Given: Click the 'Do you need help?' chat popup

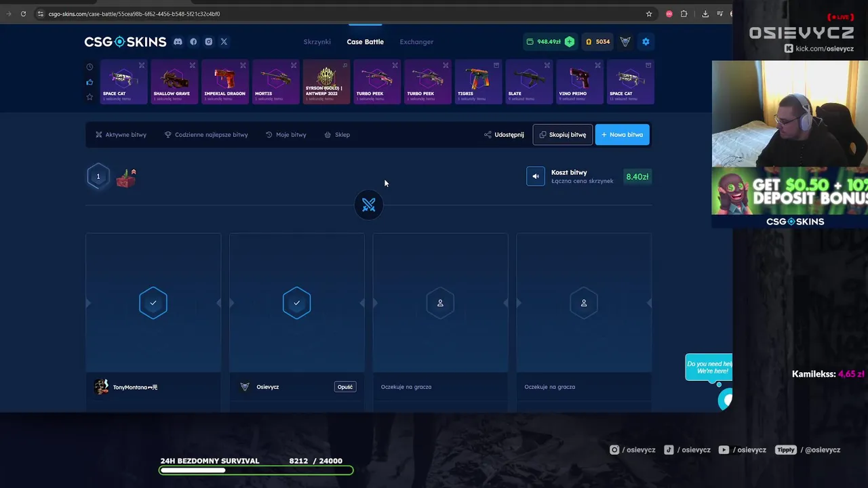Looking at the screenshot, I should tap(709, 367).
